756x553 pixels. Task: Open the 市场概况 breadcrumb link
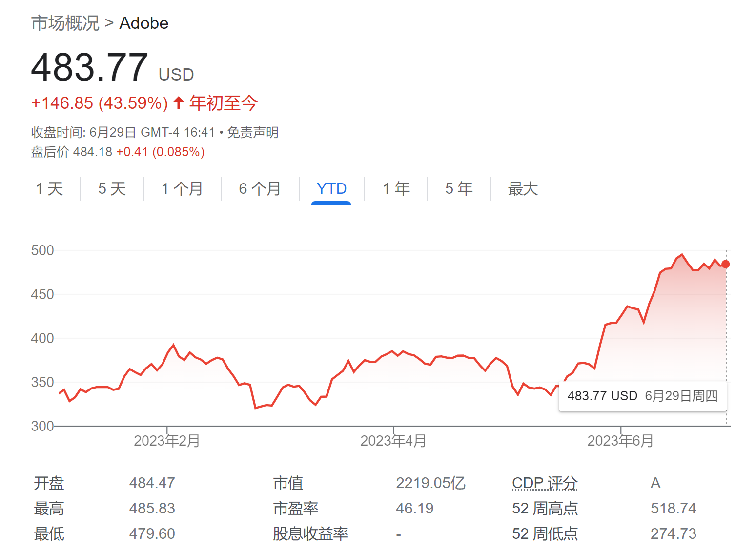[63, 22]
